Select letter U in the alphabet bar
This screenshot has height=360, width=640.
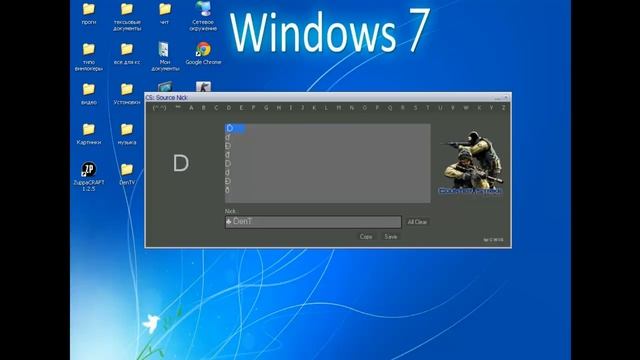tap(440, 108)
